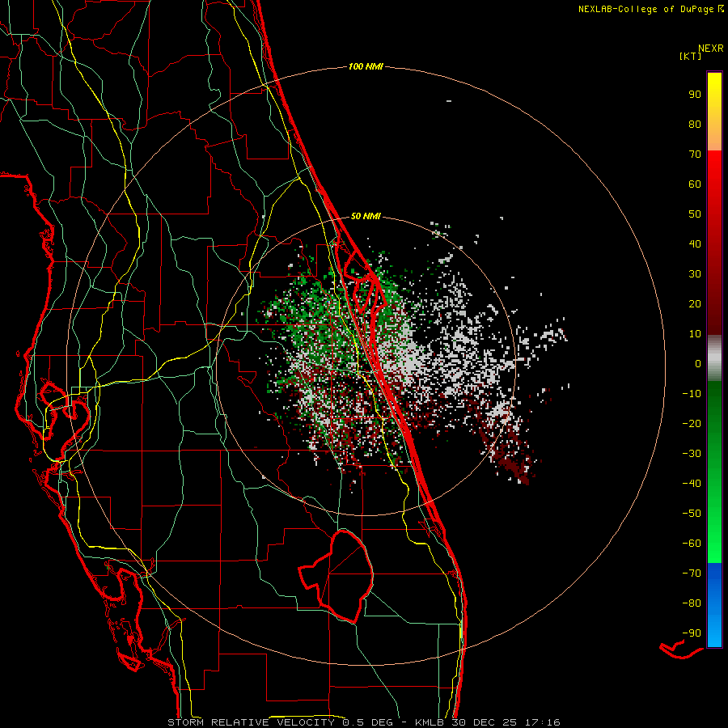
Task: Click the -10 value on velocity scale
Action: (x=692, y=394)
